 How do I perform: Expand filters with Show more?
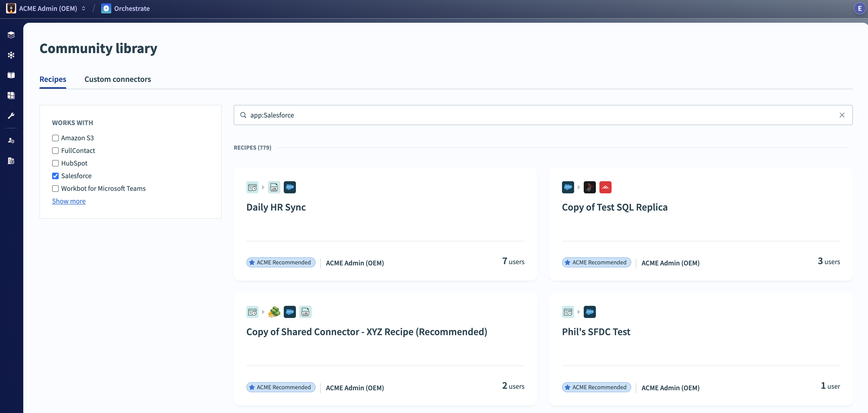[69, 201]
